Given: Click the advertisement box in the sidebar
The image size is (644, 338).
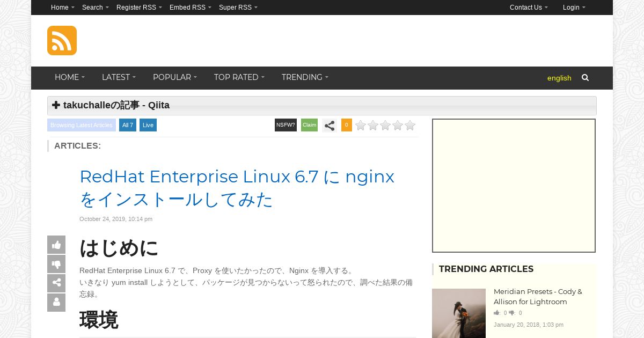Looking at the screenshot, I should tap(514, 186).
